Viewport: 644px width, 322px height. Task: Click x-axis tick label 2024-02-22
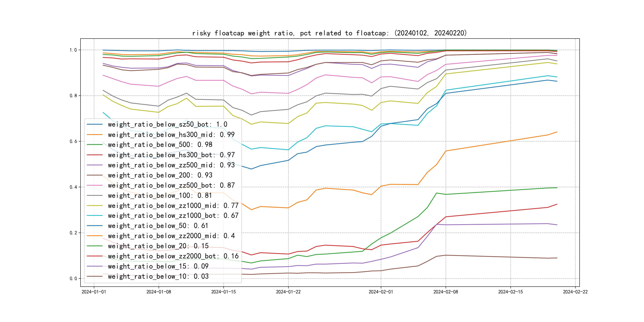click(x=575, y=292)
